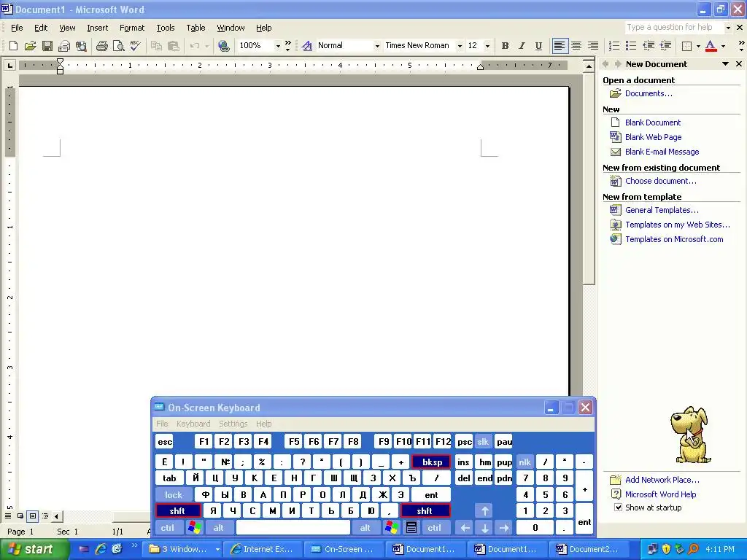Open the Undo history dropdown arrow

pos(206,46)
